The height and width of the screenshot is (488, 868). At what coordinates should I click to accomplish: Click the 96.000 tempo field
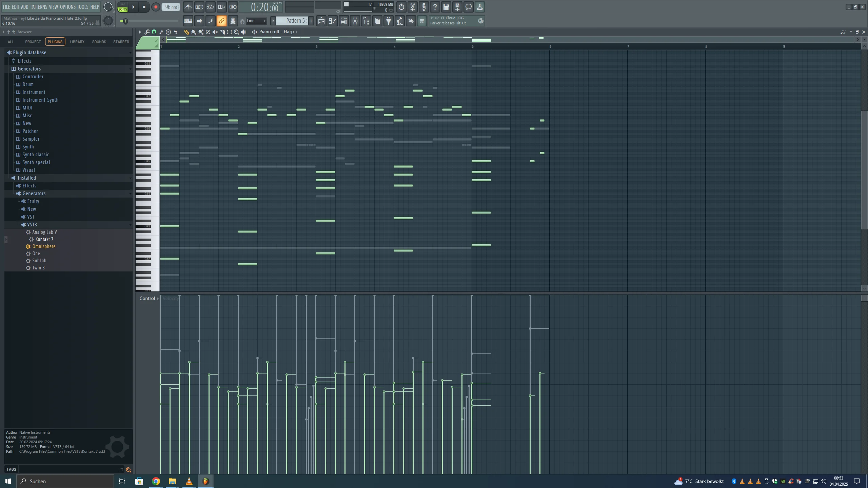click(171, 7)
